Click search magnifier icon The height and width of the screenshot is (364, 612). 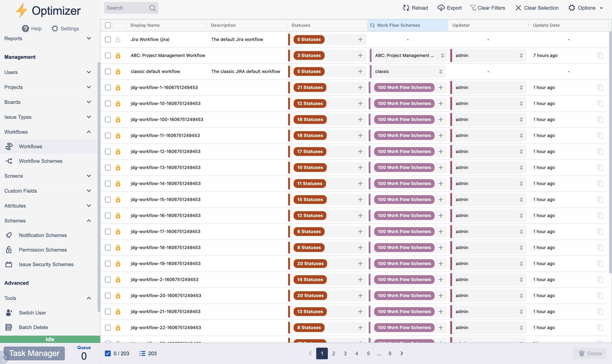(152, 8)
